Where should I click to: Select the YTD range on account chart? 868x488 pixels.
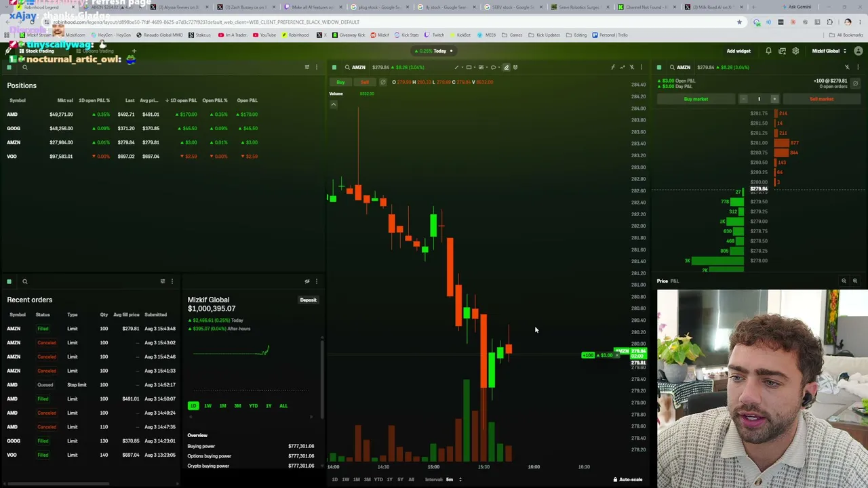tap(253, 406)
